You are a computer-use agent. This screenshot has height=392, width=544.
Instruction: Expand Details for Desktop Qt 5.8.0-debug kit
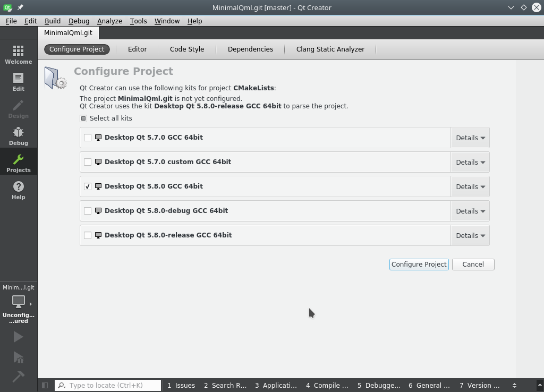[x=470, y=211]
